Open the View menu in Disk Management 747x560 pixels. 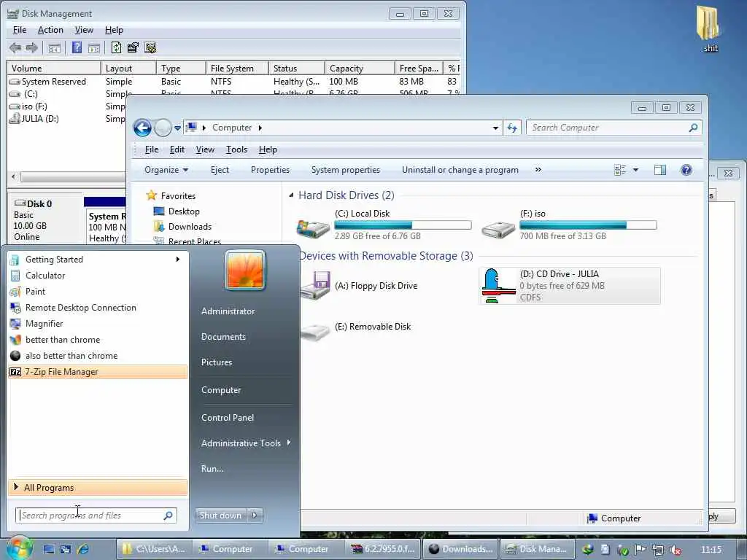click(84, 30)
